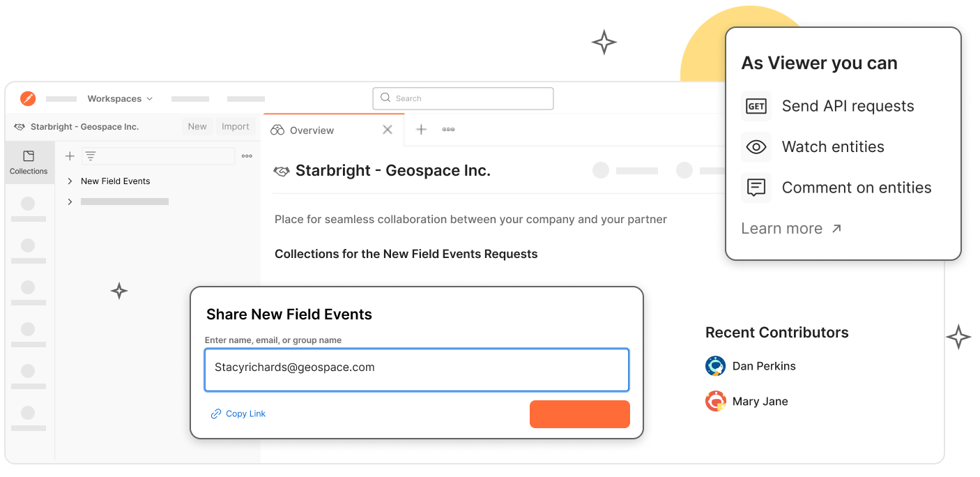Click the email input field in Share dialog
Screen dimensions: 980x477
[417, 370]
